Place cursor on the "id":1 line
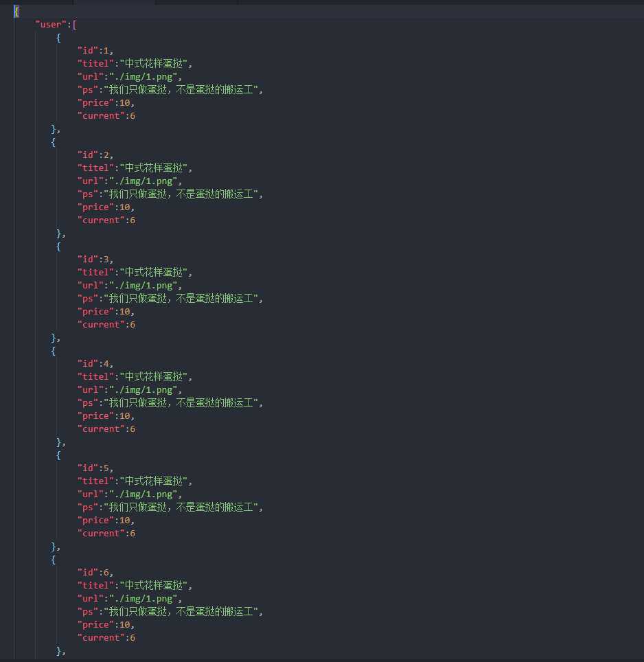This screenshot has width=644, height=662. pyautogui.click(x=95, y=51)
